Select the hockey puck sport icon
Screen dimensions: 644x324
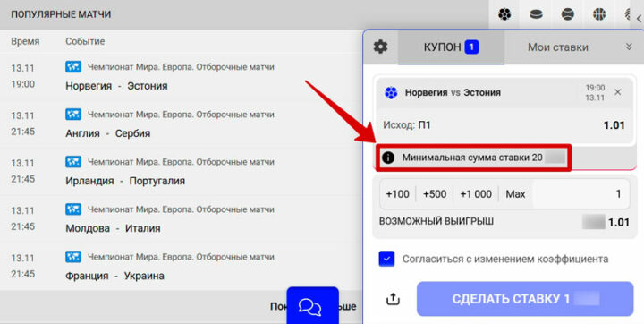click(536, 14)
